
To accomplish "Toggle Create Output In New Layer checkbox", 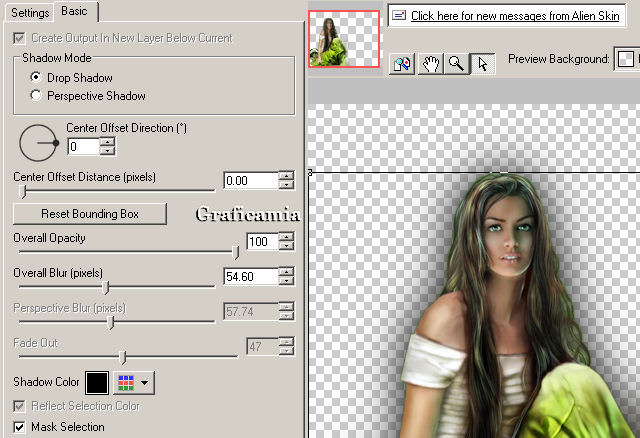I will (x=19, y=38).
